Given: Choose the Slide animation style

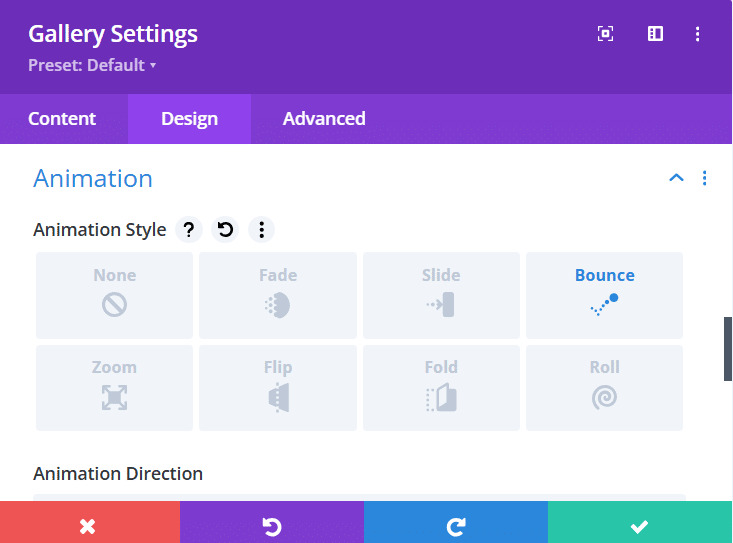Looking at the screenshot, I should pyautogui.click(x=441, y=295).
